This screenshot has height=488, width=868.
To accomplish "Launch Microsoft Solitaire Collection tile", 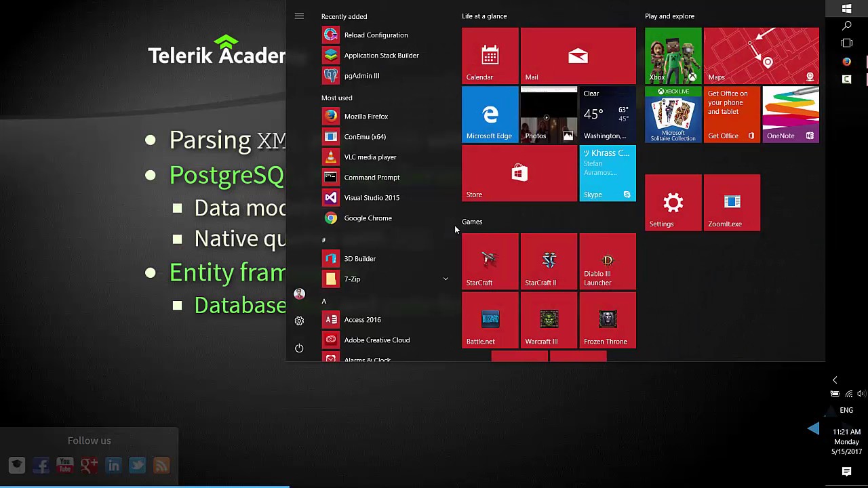I will pyautogui.click(x=673, y=115).
